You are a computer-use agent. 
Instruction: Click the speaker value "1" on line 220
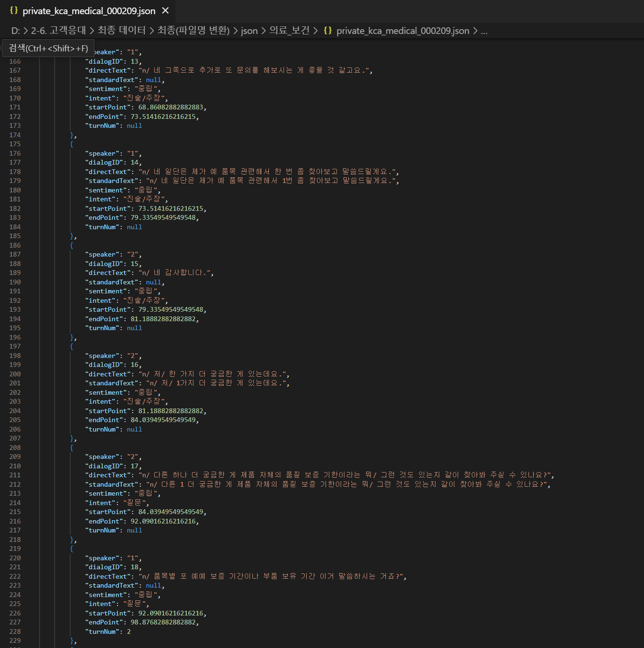[x=133, y=558]
